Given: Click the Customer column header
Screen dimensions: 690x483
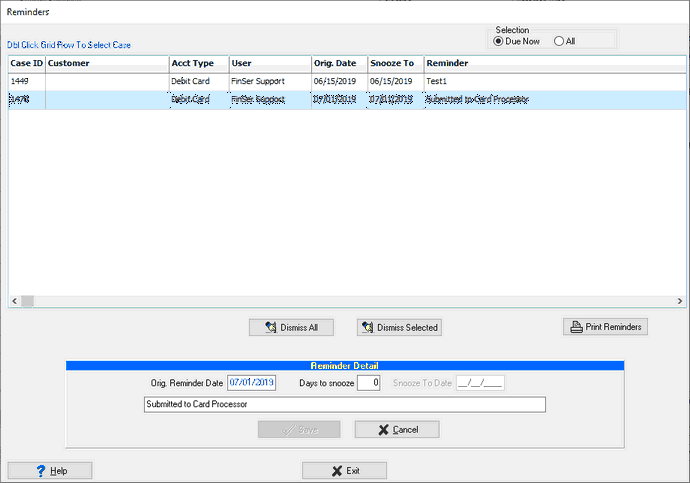Looking at the screenshot, I should click(x=106, y=64).
